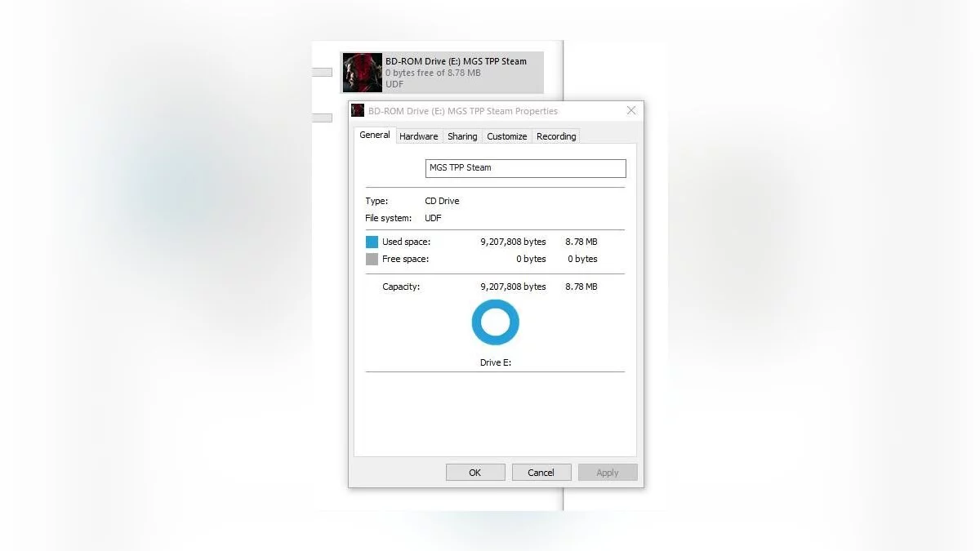Image resolution: width=980 pixels, height=551 pixels.
Task: Open the Sharing tab
Action: click(462, 136)
